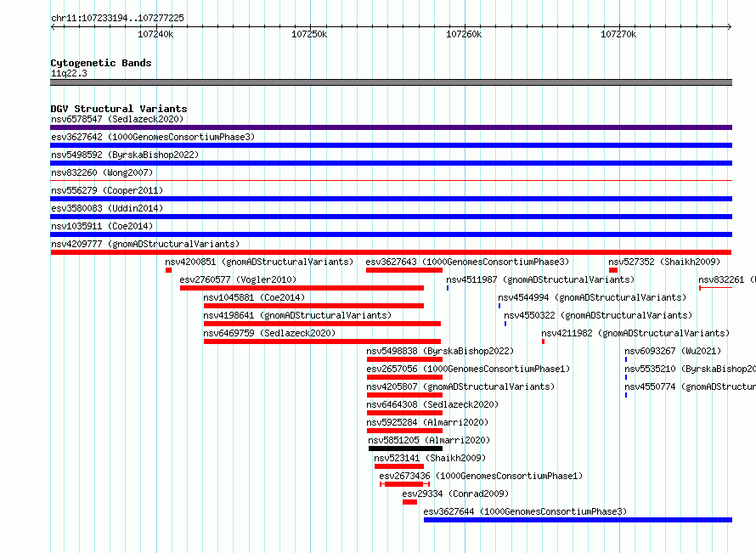Select esv29334 (Conrad2009) label
This screenshot has height=553, width=756.
click(455, 494)
